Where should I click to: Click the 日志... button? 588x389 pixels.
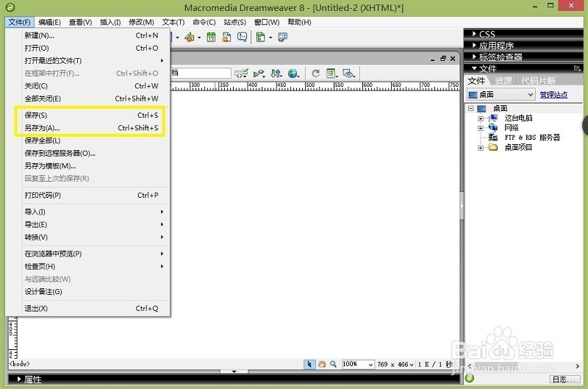pyautogui.click(x=564, y=379)
